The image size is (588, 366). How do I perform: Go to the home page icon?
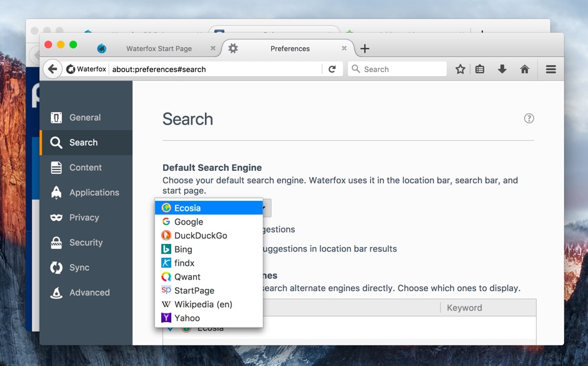click(525, 69)
